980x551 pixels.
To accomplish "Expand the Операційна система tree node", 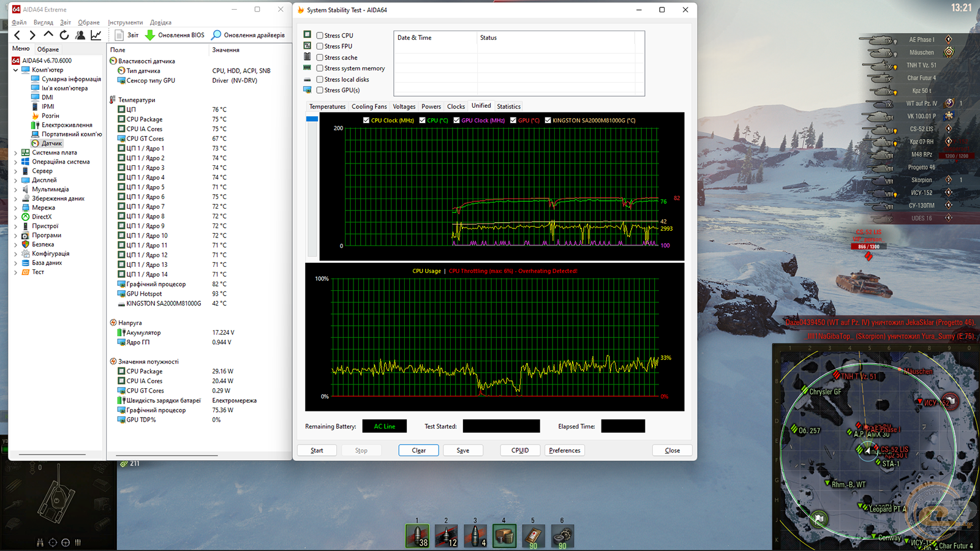I will point(15,162).
